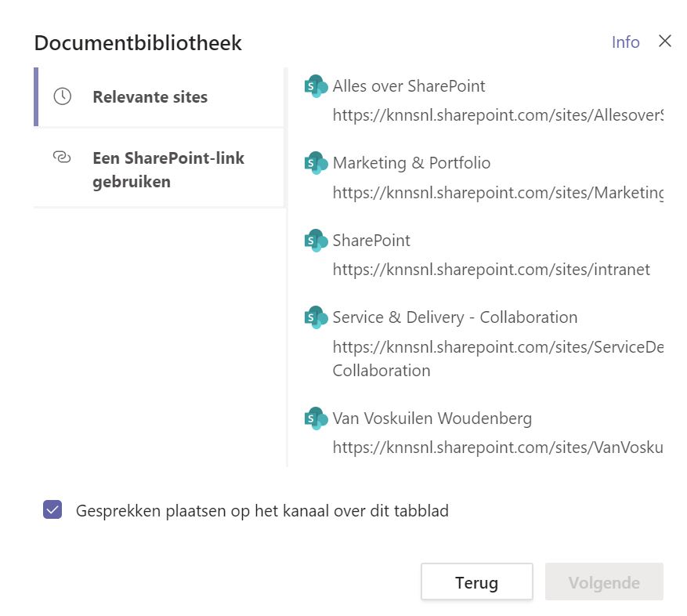
Task: Click the sites/Allesover URL text
Action: (498, 115)
